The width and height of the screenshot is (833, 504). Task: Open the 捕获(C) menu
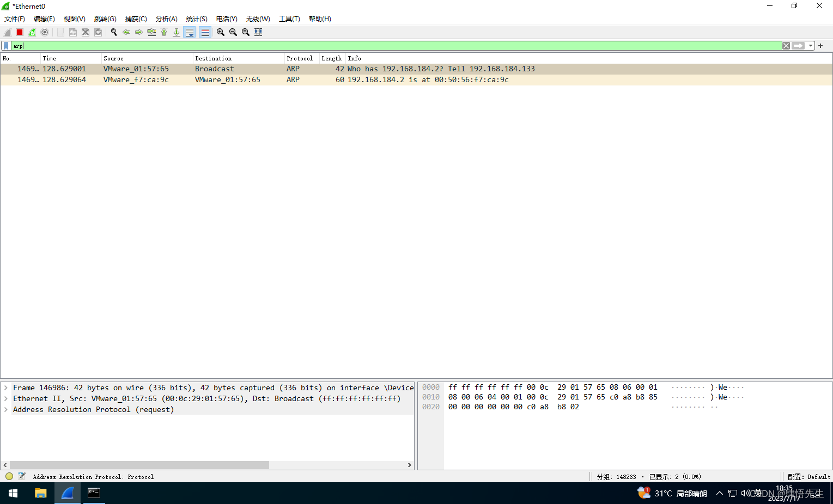click(136, 19)
